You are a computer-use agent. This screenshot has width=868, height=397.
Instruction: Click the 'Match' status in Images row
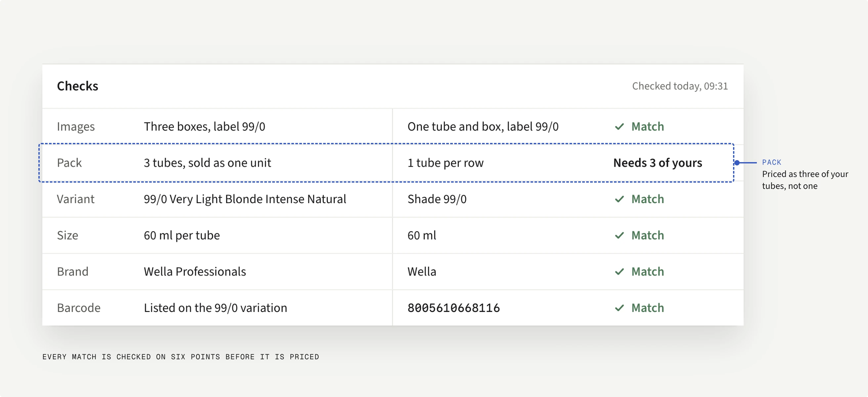[648, 127]
